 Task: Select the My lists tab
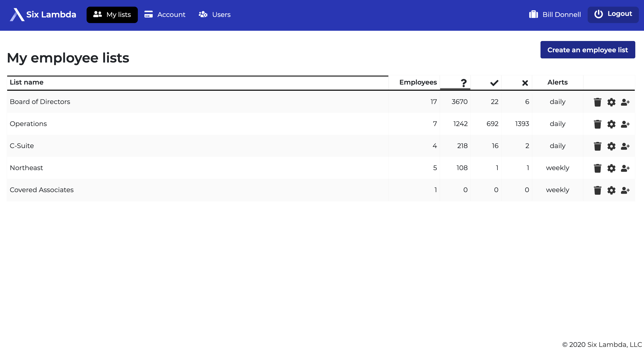pos(112,15)
